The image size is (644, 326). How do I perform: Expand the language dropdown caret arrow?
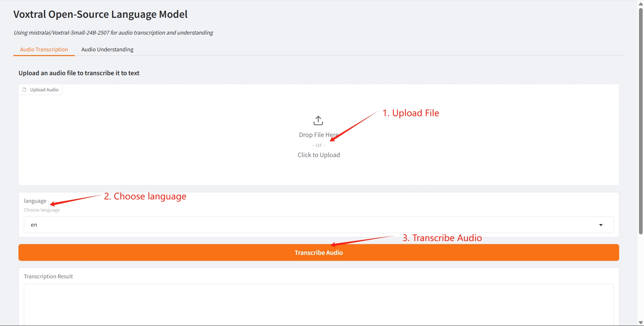click(x=601, y=225)
